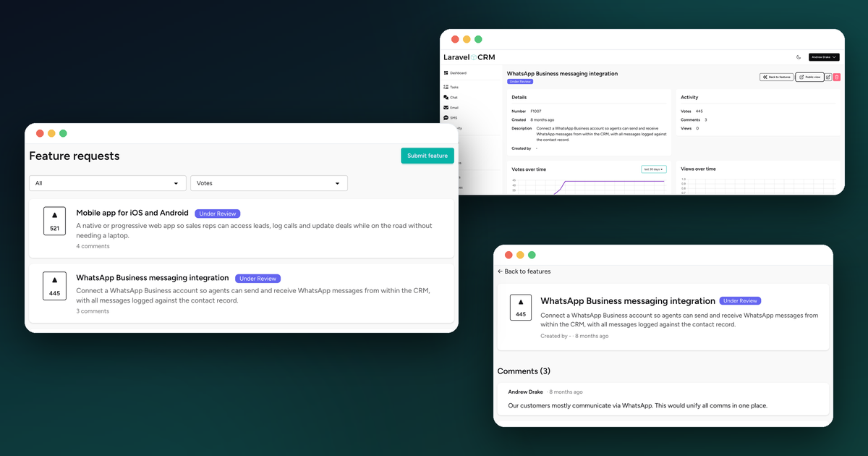
Task: Follow the Back to features link in detail window
Action: click(x=524, y=271)
